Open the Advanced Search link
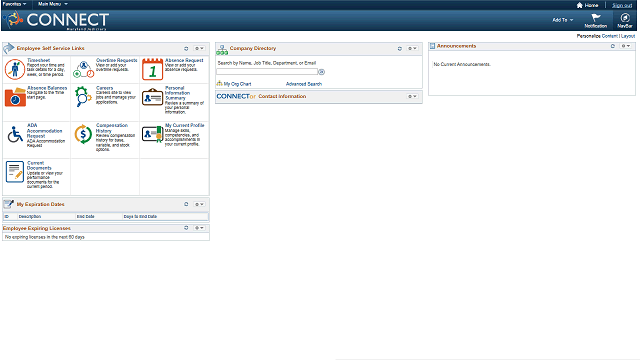 pyautogui.click(x=304, y=84)
